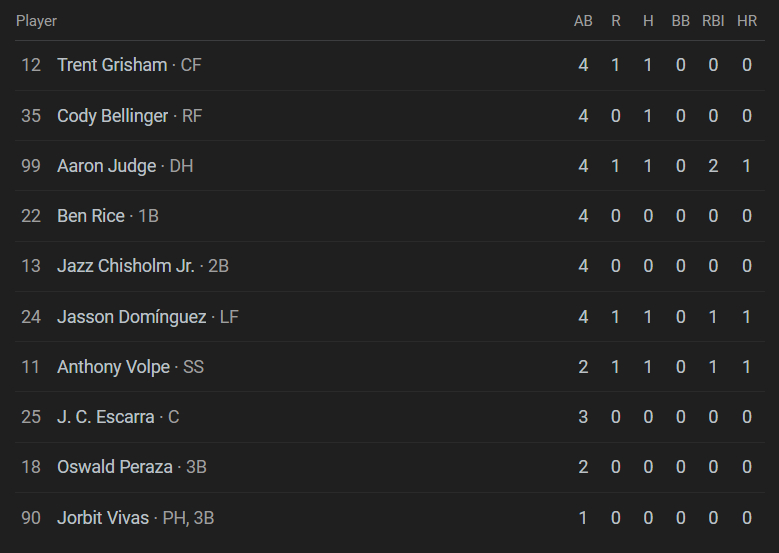
Task: Open Jasson Domínguez's player link
Action: (x=132, y=317)
